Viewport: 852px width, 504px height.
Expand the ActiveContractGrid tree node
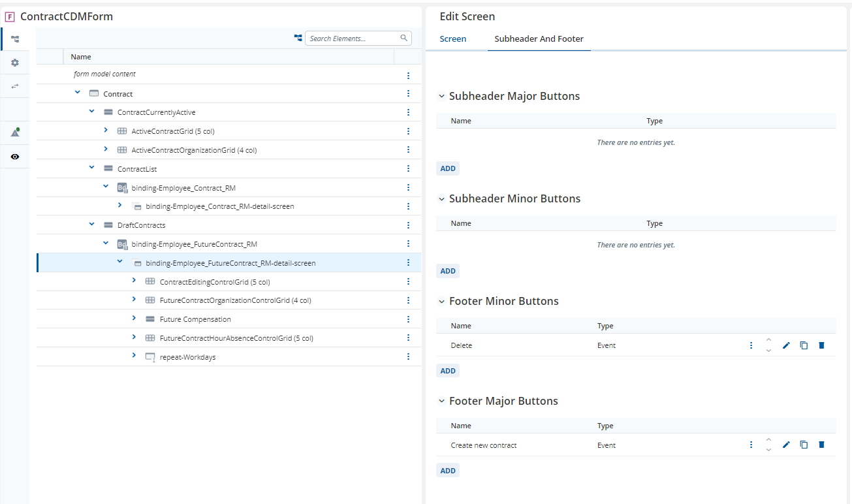point(106,131)
